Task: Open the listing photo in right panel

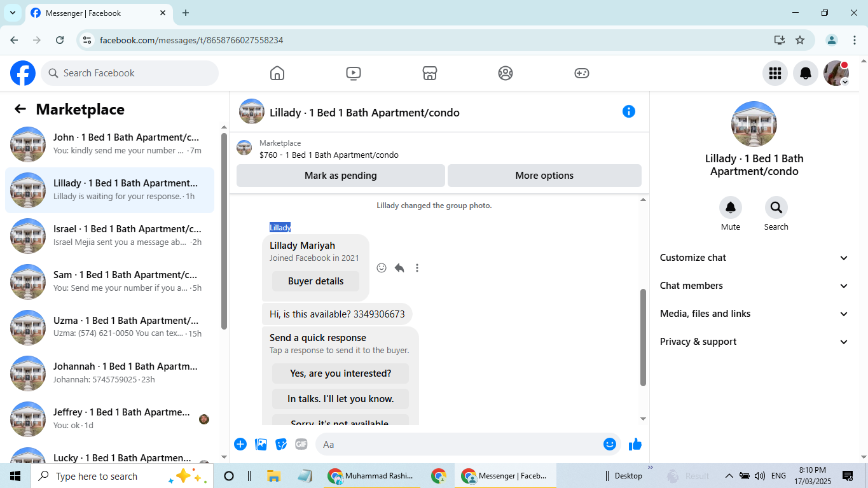Action: [754, 124]
